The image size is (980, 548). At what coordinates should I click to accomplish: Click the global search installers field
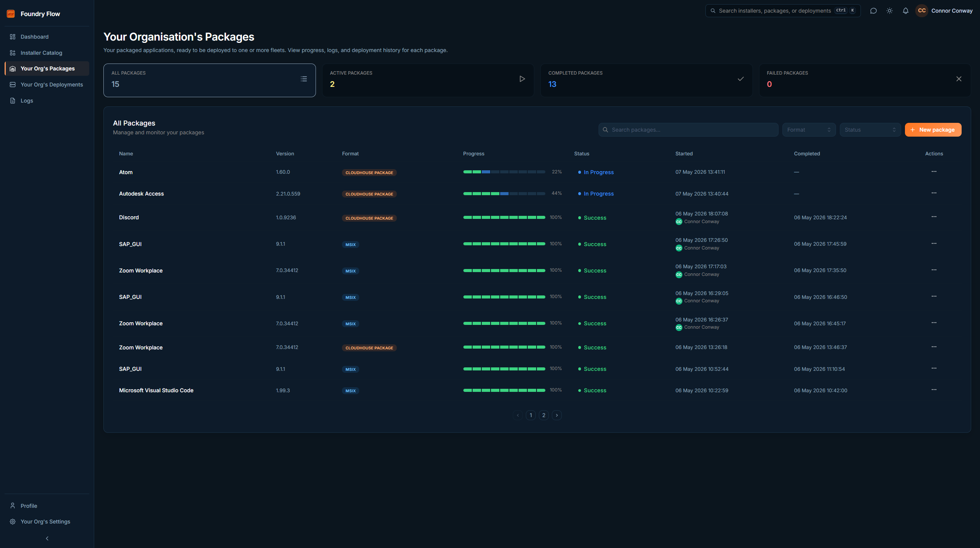[x=783, y=11]
